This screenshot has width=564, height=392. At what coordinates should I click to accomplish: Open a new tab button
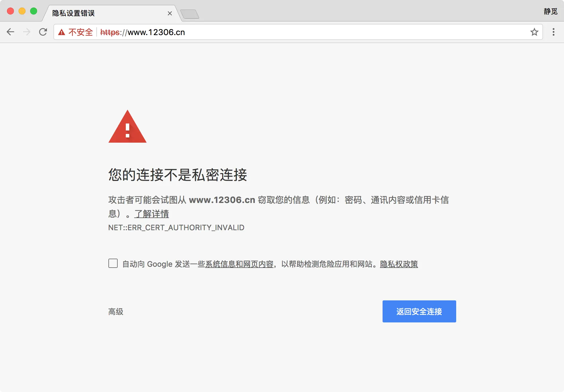[190, 14]
